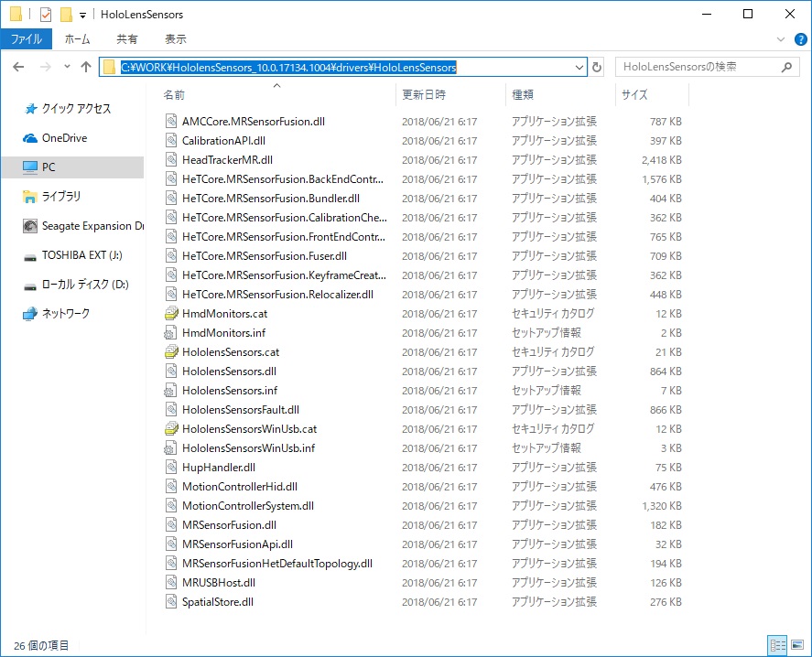Refresh the folder view
The height and width of the screenshot is (657, 812).
click(597, 67)
